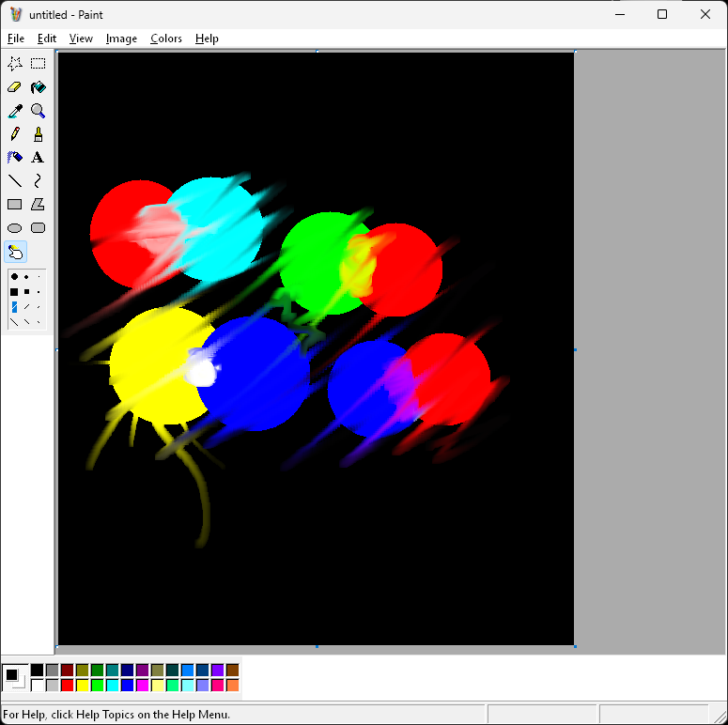This screenshot has height=725, width=728.
Task: Pick the black palette swatch
Action: click(38, 670)
